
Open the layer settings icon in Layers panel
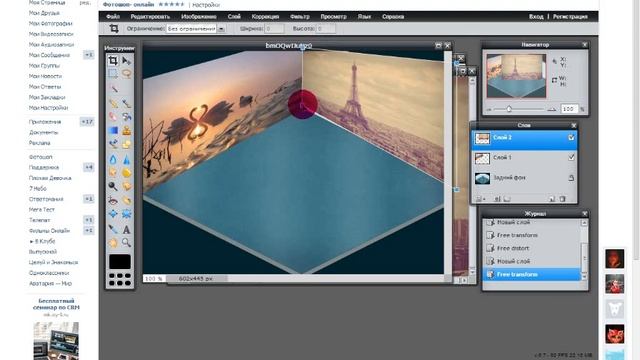[480, 199]
